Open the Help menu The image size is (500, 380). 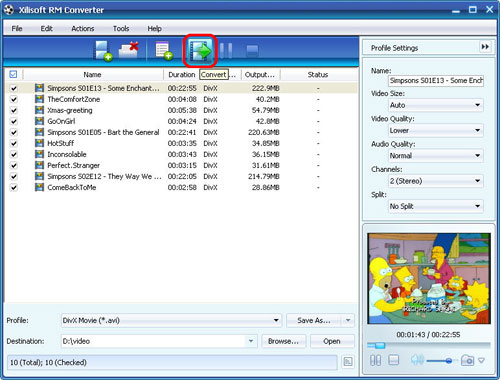point(154,28)
